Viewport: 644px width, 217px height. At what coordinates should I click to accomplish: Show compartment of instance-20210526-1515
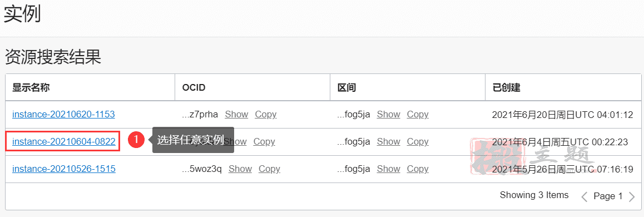pyautogui.click(x=389, y=169)
